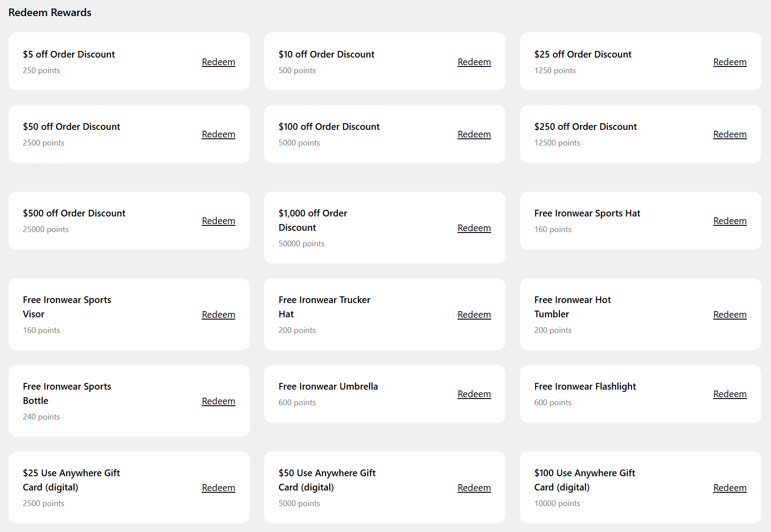
Task: Redeem the $25 Use Anywhere Gift Card
Action: point(218,488)
